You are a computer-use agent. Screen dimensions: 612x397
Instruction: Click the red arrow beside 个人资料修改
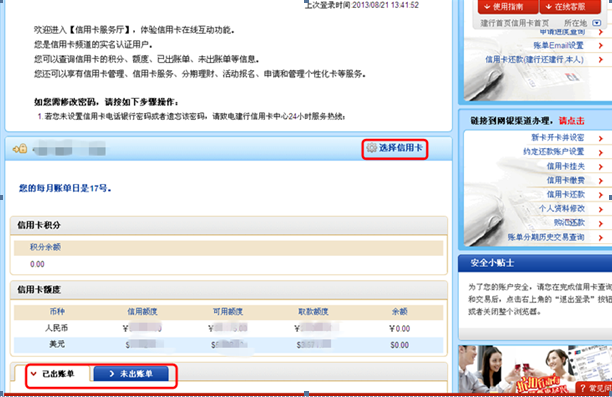601,209
